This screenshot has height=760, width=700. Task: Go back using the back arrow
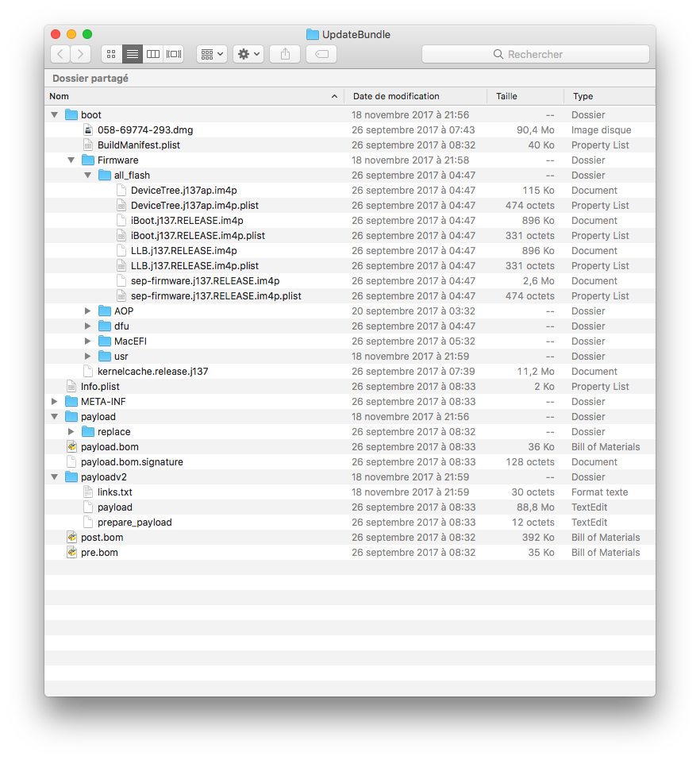click(x=60, y=54)
